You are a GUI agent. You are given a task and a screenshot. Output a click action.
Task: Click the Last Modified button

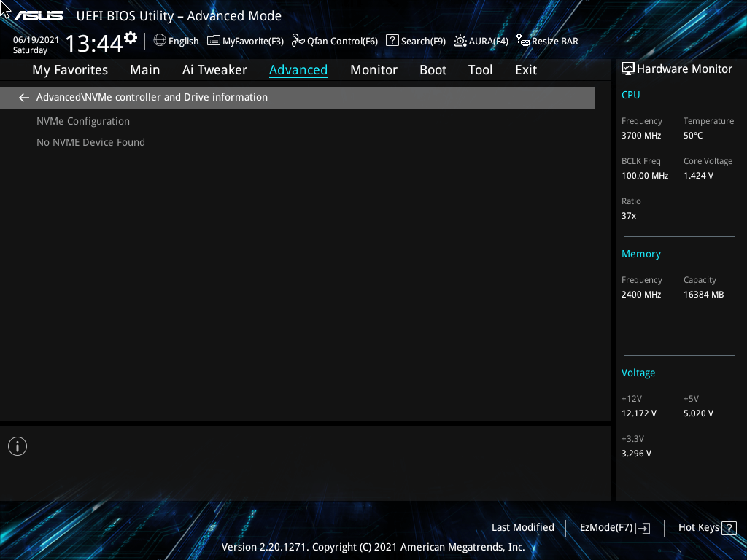[522, 527]
